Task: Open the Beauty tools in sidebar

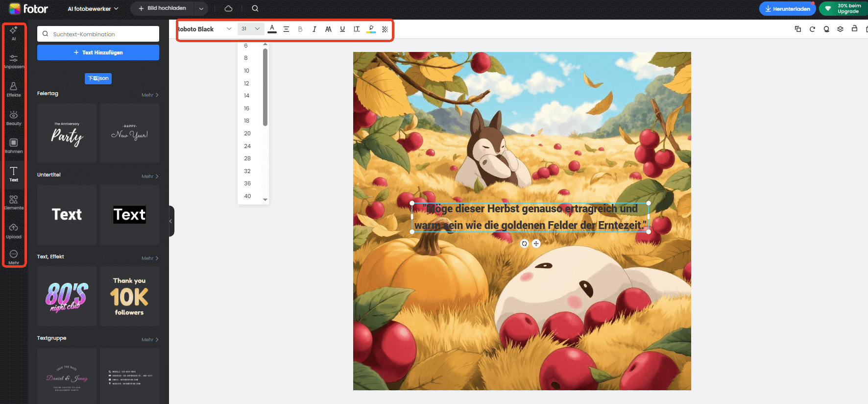Action: coord(14,118)
